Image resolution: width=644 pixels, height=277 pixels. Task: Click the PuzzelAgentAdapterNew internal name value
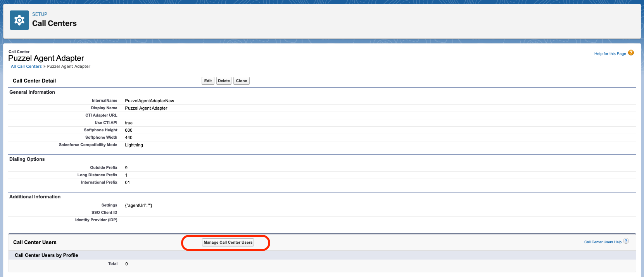[x=149, y=101]
